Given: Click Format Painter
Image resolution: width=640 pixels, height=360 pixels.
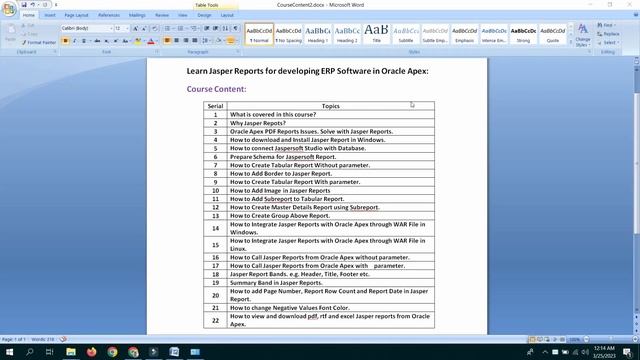Looking at the screenshot, I should 39,42.
